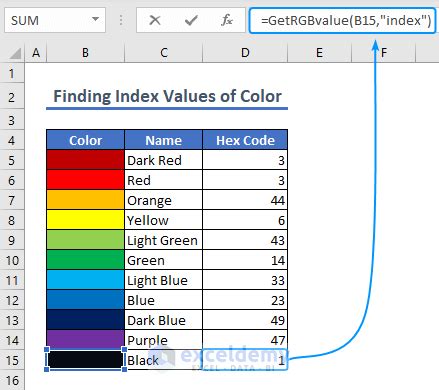Select column D header
439x390 pixels.
[x=245, y=53]
